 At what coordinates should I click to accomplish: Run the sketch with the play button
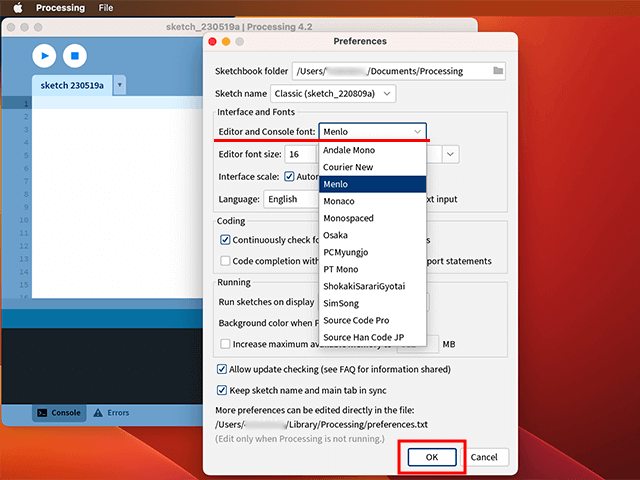[x=44, y=56]
